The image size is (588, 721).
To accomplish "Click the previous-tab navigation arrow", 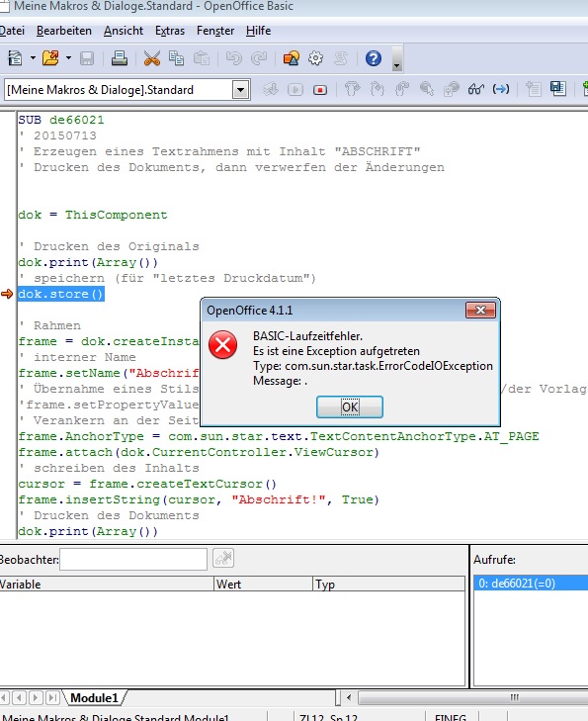I will (x=19, y=698).
